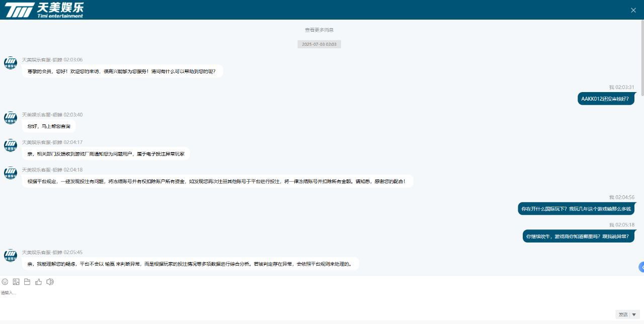Click the 2025-07-03 02:03 date label
Screen dimensions: 644x324
pyautogui.click(x=319, y=44)
